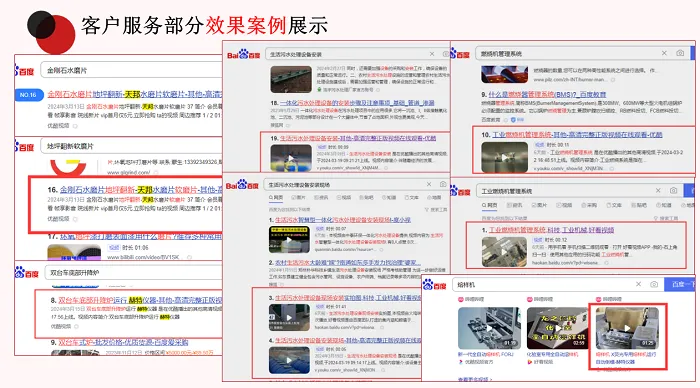700x388 pixels.
Task: Open result 1 生活污水智慧型一体化 link
Action: [342, 220]
